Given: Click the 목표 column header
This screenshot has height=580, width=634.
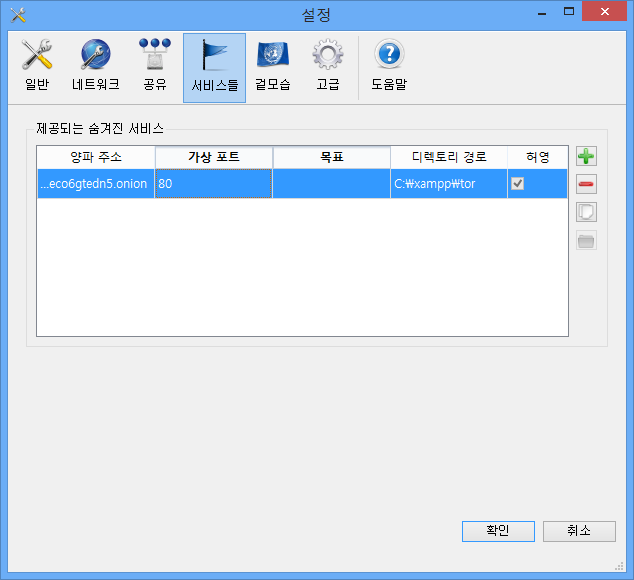Looking at the screenshot, I should pos(331,157).
